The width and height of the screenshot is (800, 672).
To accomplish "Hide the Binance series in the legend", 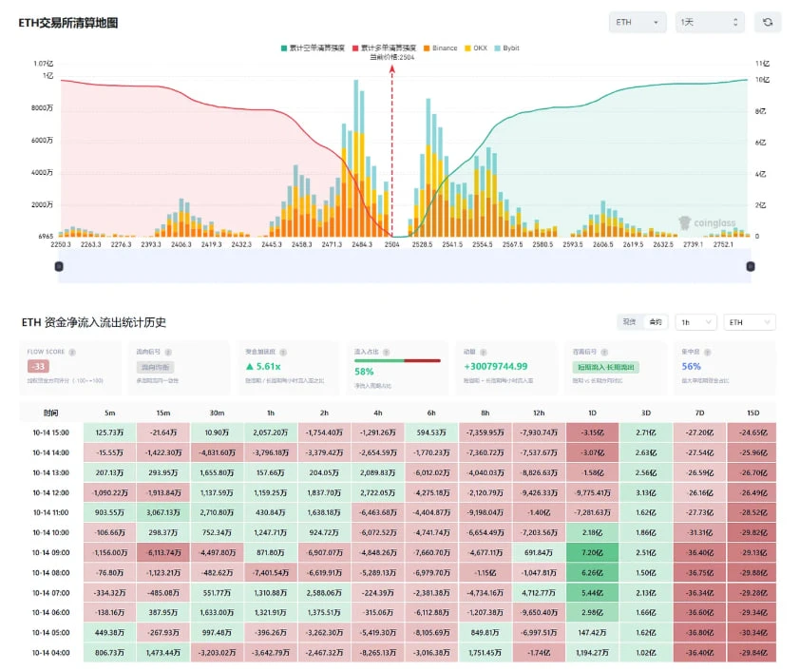I will (440, 48).
